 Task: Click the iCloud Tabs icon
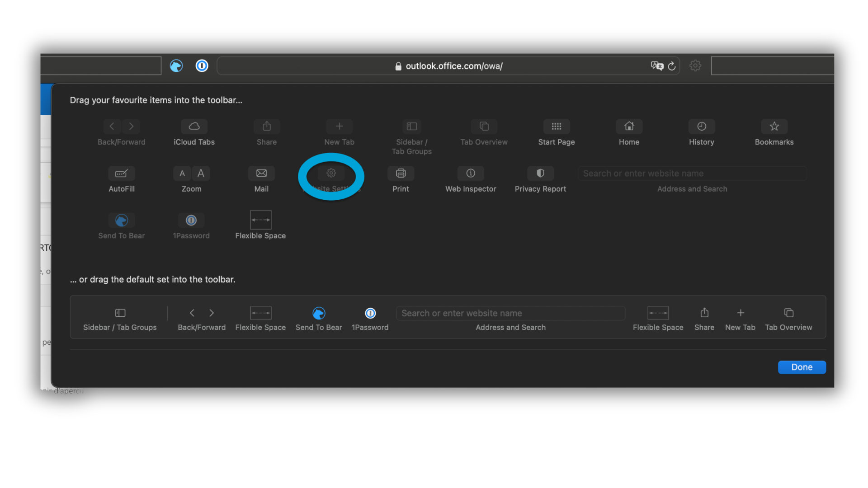point(194,127)
